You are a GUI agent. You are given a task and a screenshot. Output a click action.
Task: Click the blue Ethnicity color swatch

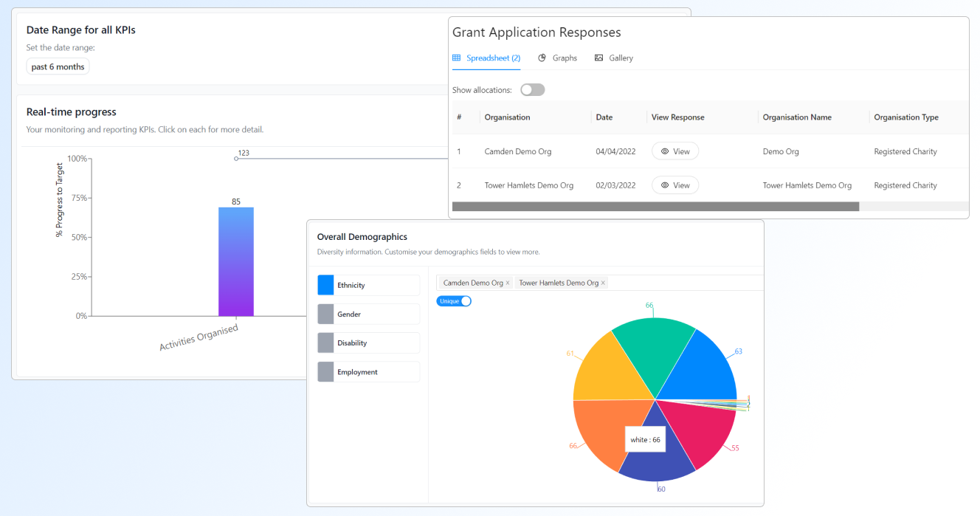(325, 285)
